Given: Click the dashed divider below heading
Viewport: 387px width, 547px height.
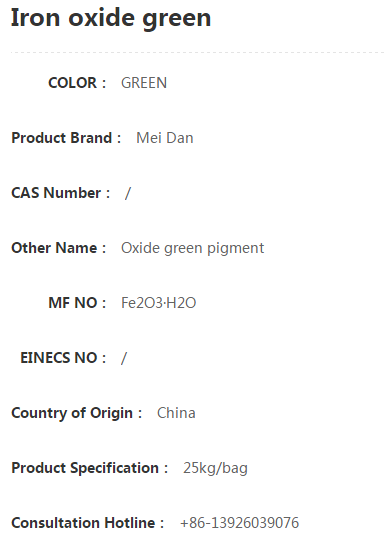Looking at the screenshot, I should tap(198, 53).
